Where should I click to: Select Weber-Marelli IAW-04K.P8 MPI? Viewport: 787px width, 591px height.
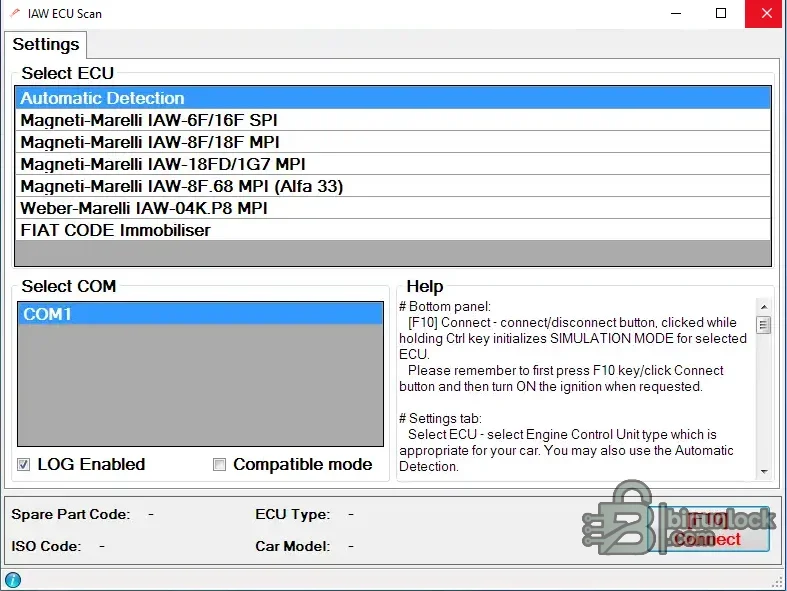tap(393, 208)
